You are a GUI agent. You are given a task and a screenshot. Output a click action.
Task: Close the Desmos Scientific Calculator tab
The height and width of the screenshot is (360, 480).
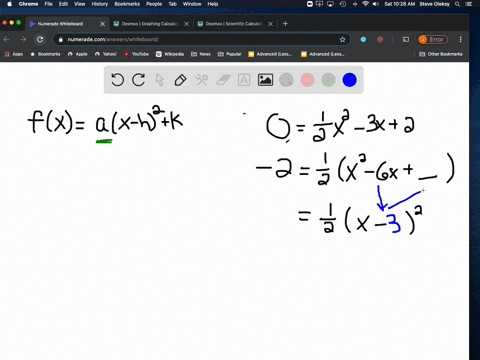coord(271,24)
